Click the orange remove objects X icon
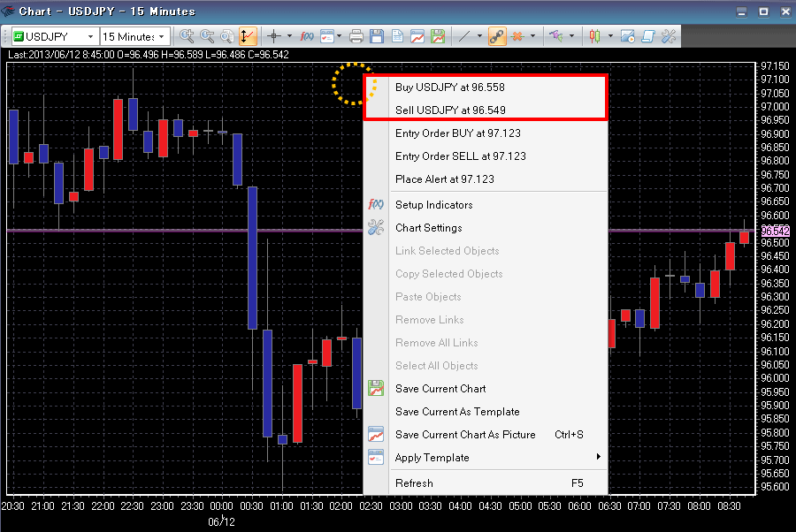The width and height of the screenshot is (796, 532). click(x=517, y=36)
